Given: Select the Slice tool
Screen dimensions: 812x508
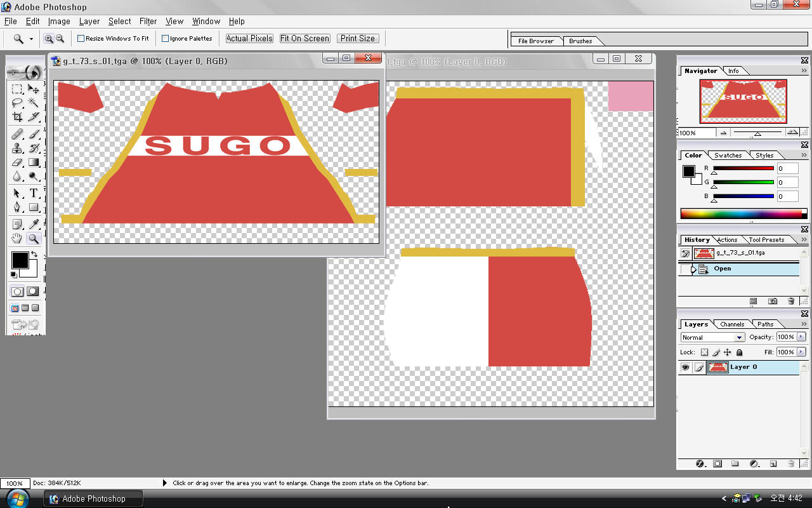Looking at the screenshot, I should [34, 117].
